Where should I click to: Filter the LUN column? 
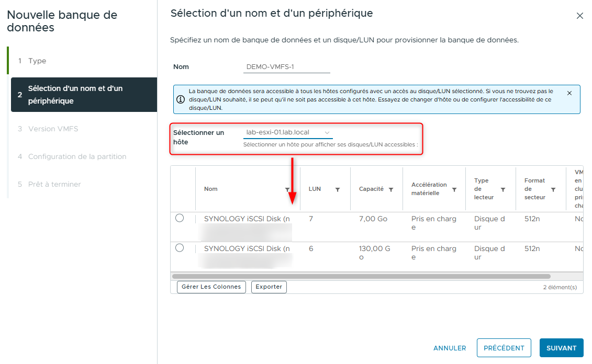point(339,189)
